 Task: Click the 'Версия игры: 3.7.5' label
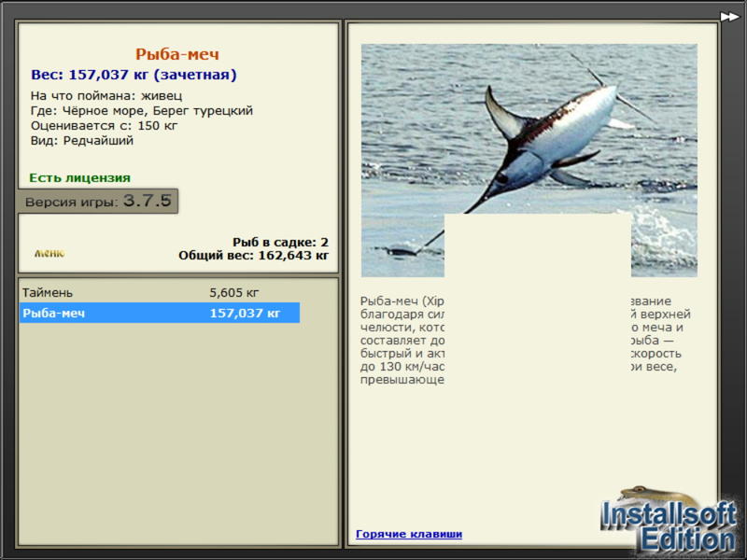click(98, 201)
